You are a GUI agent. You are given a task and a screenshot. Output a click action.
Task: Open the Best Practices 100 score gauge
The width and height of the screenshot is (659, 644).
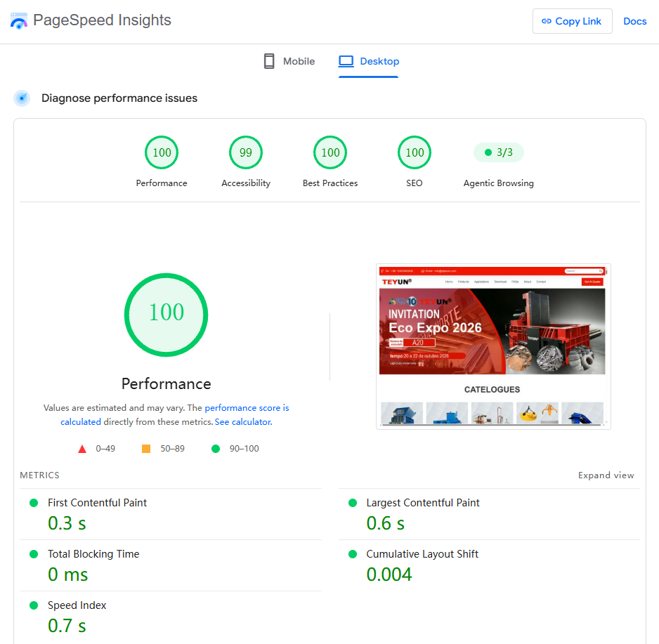click(330, 152)
